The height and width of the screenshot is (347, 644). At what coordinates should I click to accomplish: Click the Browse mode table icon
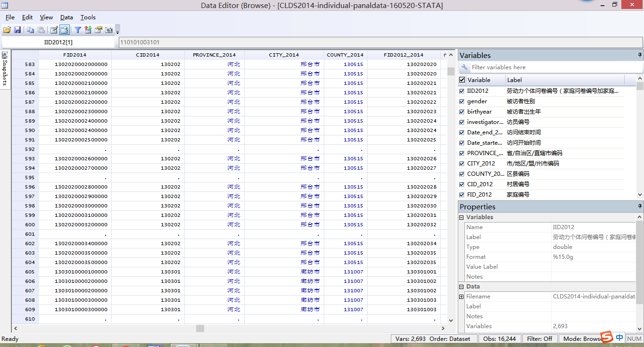[65, 30]
